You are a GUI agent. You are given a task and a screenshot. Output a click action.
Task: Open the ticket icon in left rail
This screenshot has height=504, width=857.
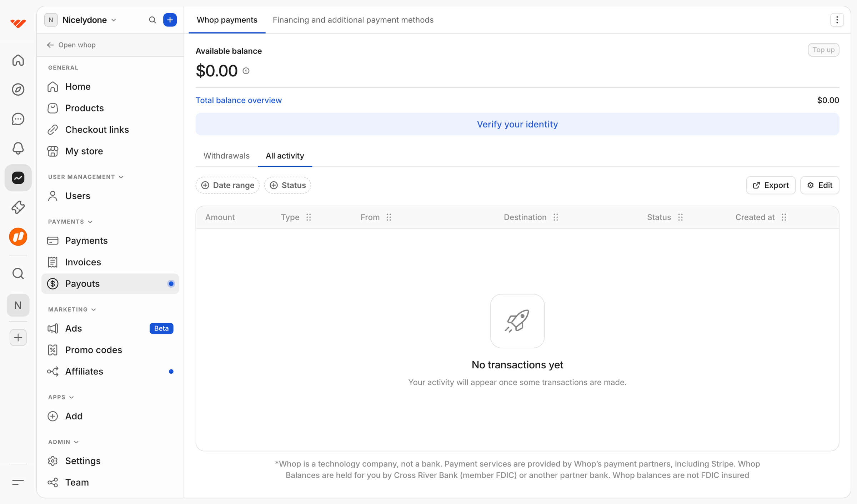18,207
